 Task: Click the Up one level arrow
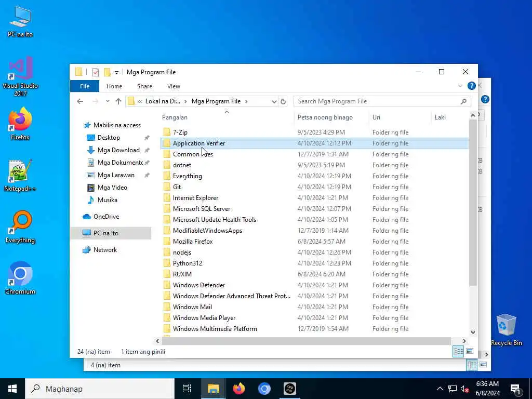pyautogui.click(x=118, y=101)
